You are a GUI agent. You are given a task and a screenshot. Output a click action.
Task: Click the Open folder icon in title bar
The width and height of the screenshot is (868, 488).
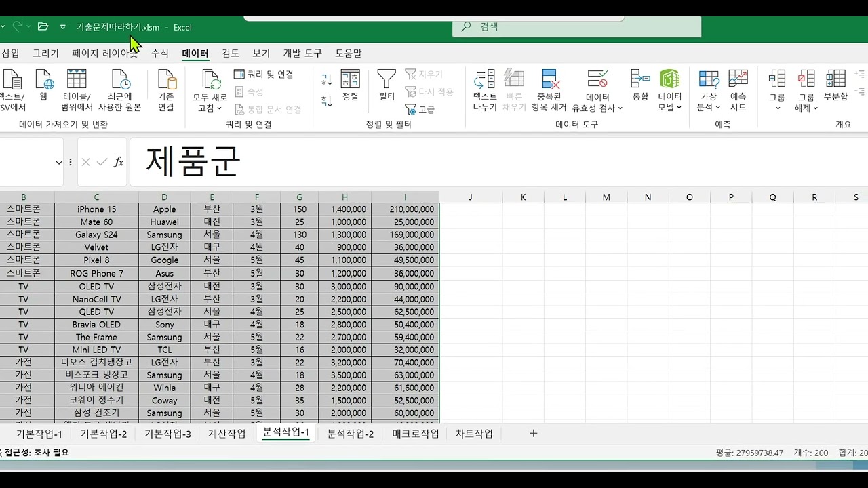[43, 26]
